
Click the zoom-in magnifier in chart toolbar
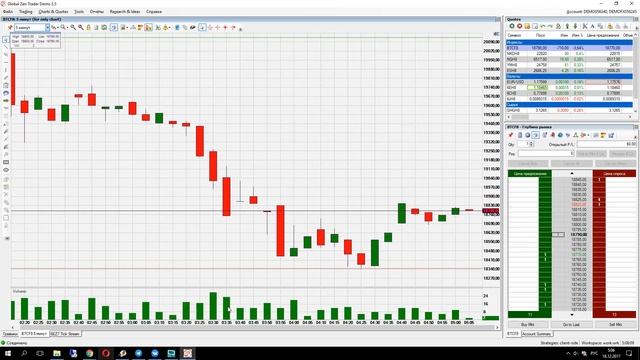pos(73,27)
